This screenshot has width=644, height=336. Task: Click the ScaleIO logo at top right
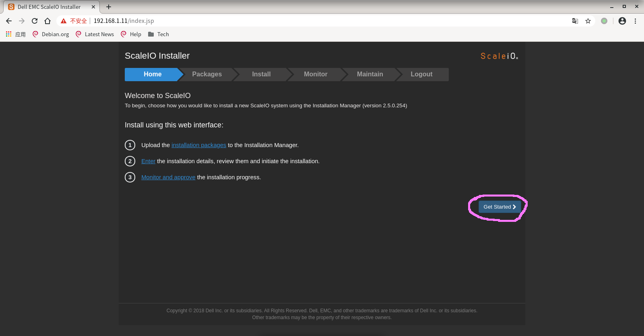499,56
